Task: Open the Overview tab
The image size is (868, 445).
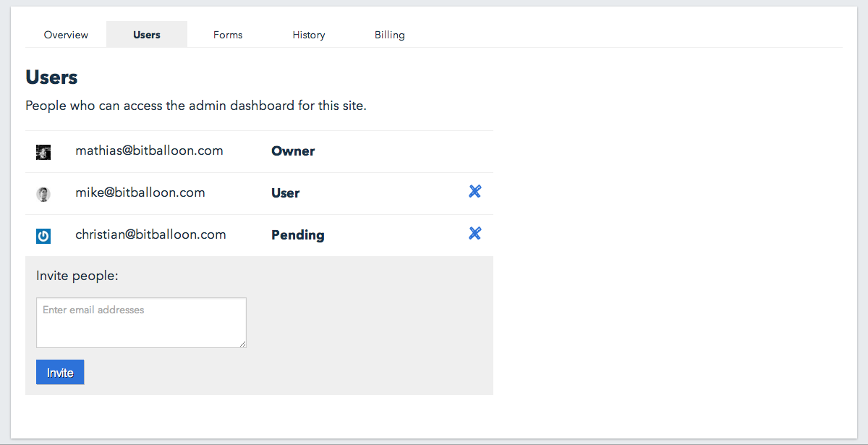Action: coord(66,35)
